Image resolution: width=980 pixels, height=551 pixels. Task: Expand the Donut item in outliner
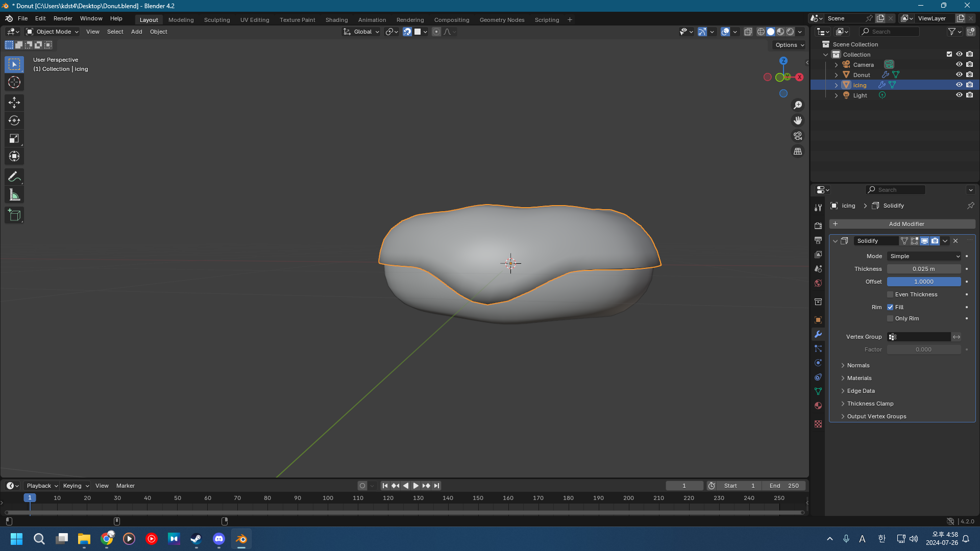click(836, 75)
